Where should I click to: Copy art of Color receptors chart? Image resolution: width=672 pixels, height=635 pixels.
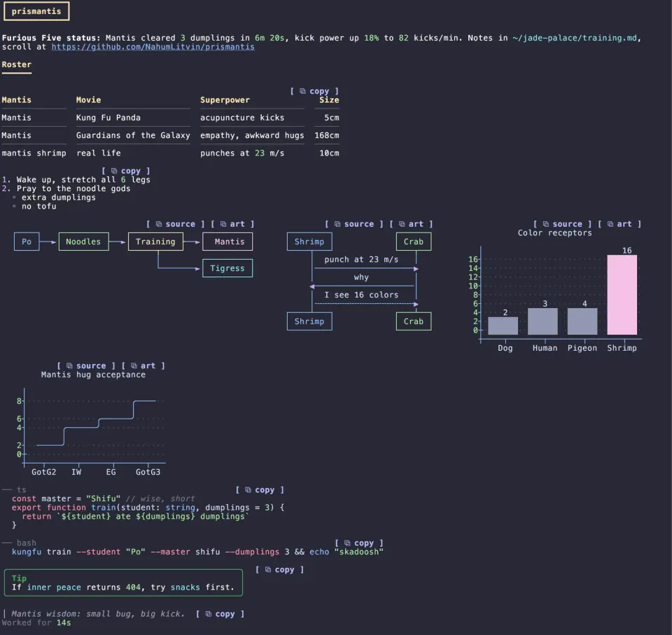pyautogui.click(x=619, y=224)
